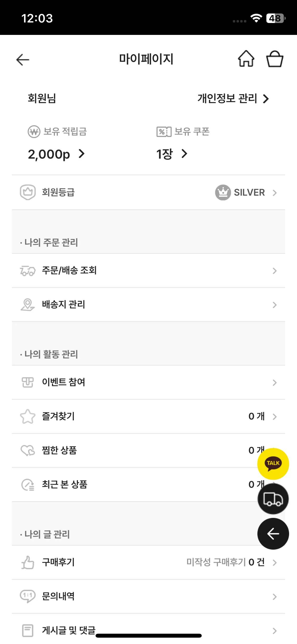Go to home via house icon

pos(246,59)
